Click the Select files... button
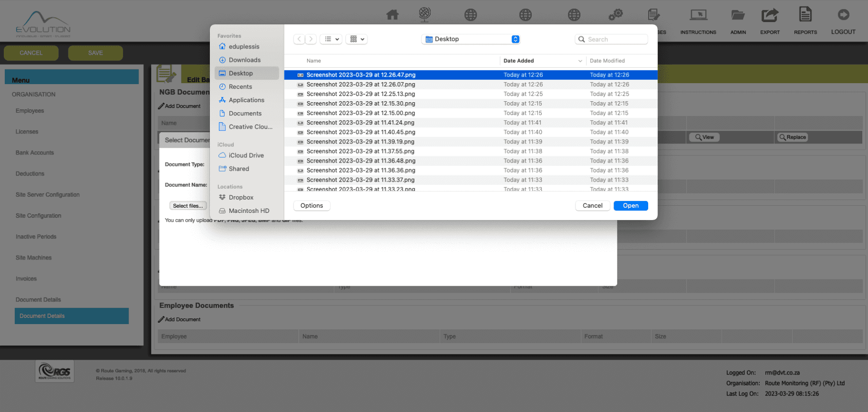This screenshot has height=412, width=868. click(x=188, y=206)
